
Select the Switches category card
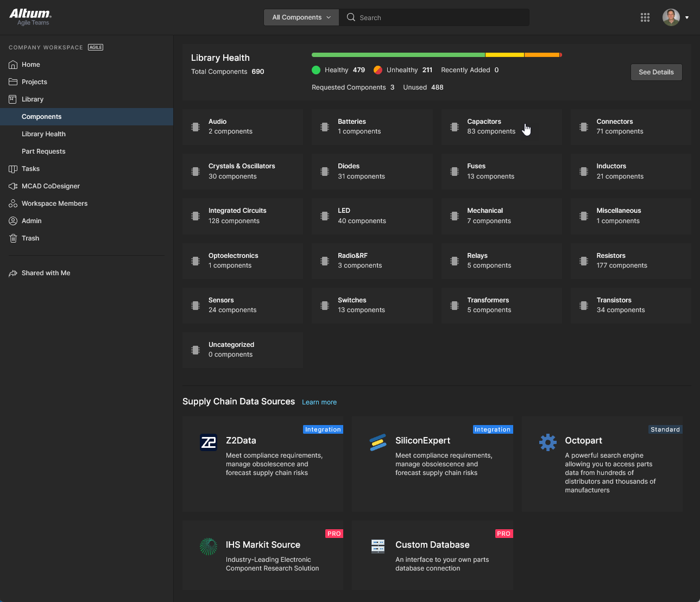coord(372,306)
